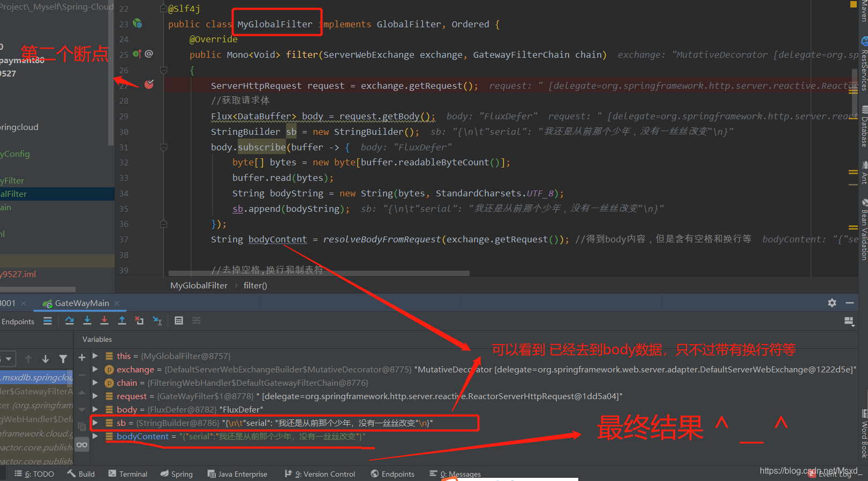
Task: Add new watch with plus icon
Action: point(82,357)
